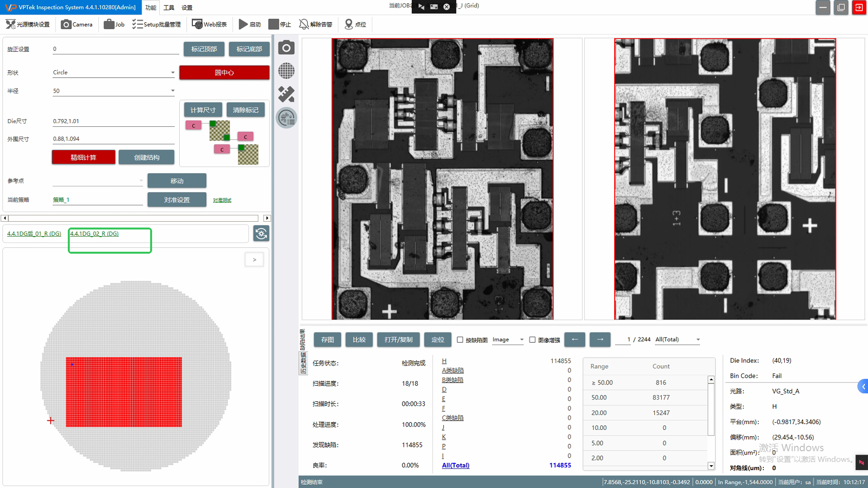Toggle the 按缺陷图 checkbox
The width and height of the screenshot is (868, 488).
[x=460, y=340]
